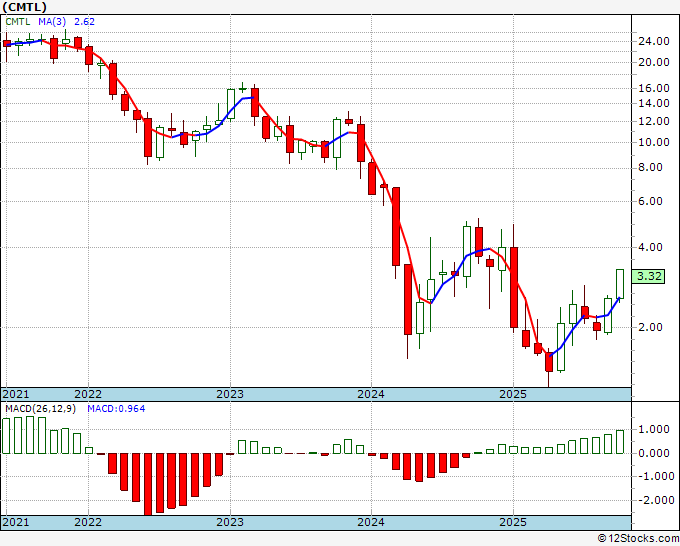Click the 0.000 MACD axis label

coord(654,454)
